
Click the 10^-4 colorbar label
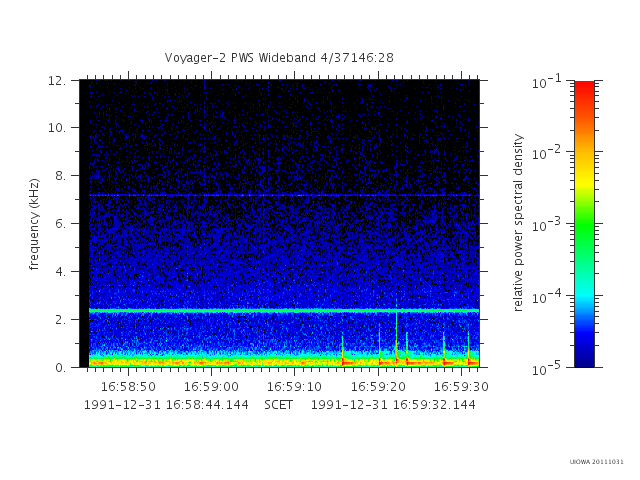[547, 296]
